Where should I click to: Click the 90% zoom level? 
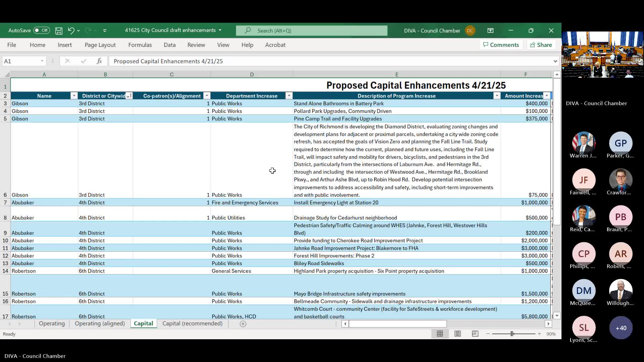(x=551, y=334)
